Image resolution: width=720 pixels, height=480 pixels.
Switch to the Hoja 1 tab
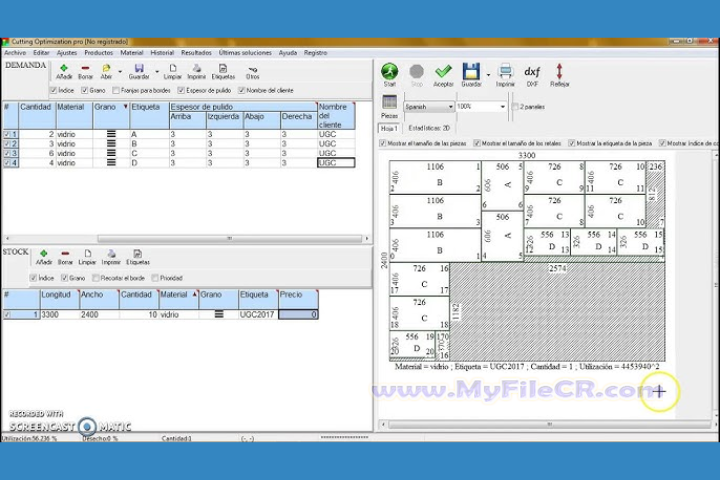tap(389, 128)
